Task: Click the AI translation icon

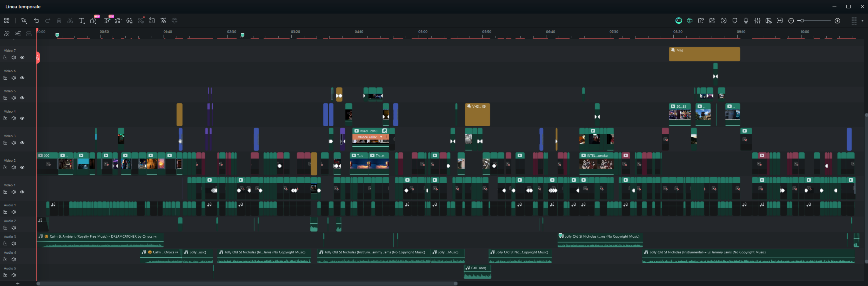Action: 163,21
